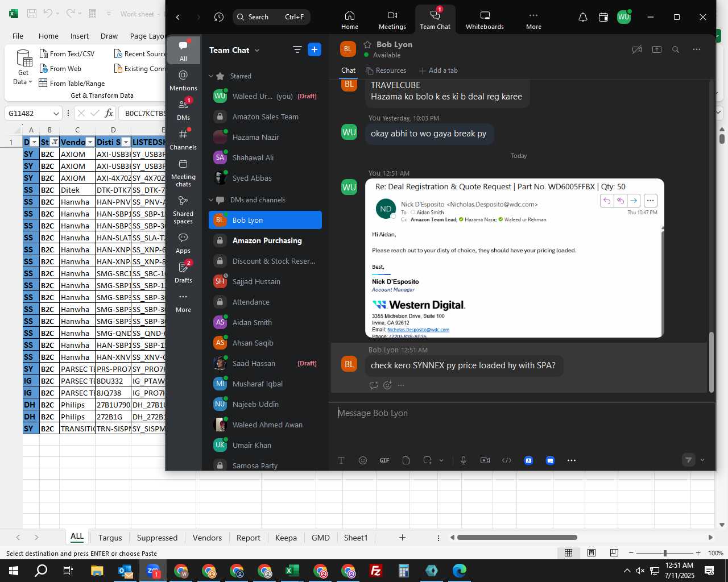The height and width of the screenshot is (582, 728).
Task: Click the blue plus new chat button
Action: click(315, 49)
